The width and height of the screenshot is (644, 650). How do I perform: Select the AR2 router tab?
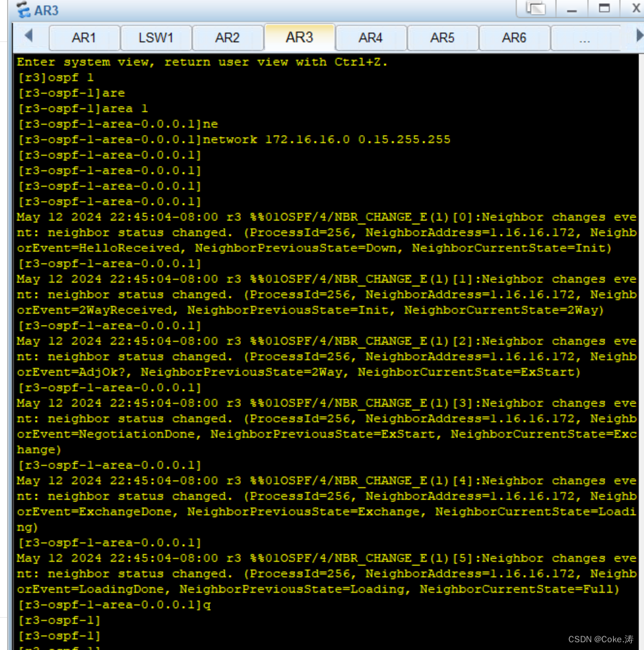point(227,38)
